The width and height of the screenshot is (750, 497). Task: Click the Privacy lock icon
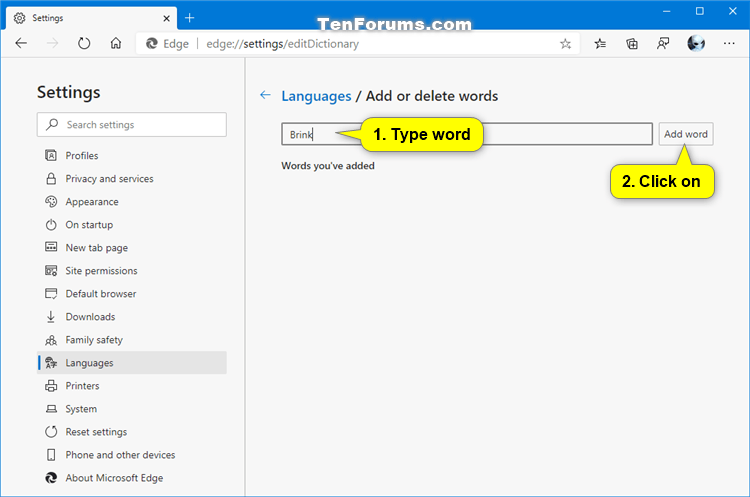click(x=51, y=178)
